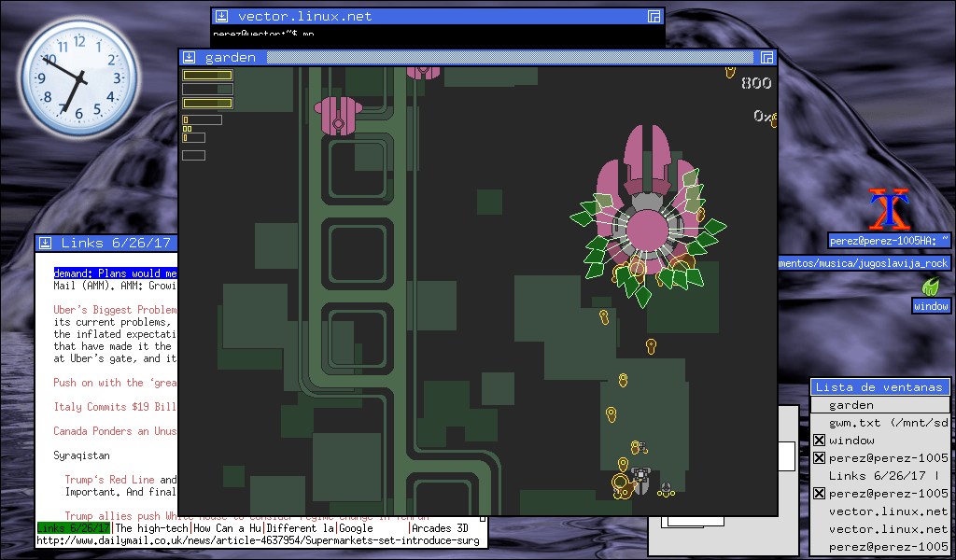Screen dimensions: 956x560
Task: Click the iconify icon on garden window
Action: 189,57
